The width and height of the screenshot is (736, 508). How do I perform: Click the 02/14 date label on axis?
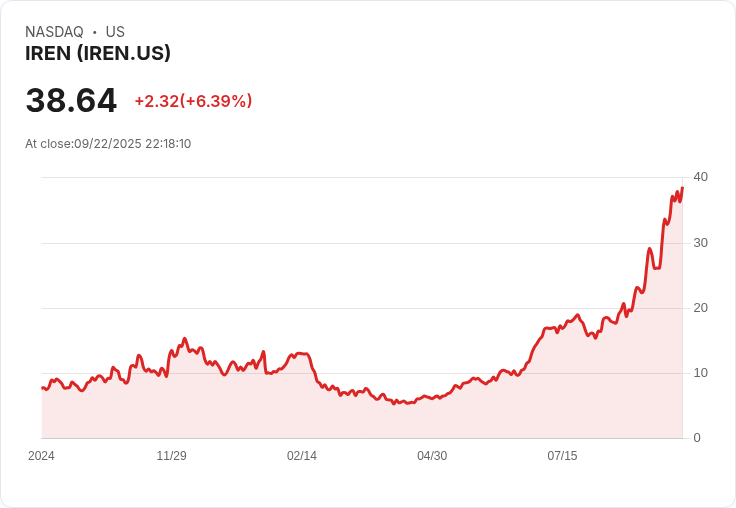pos(302,456)
